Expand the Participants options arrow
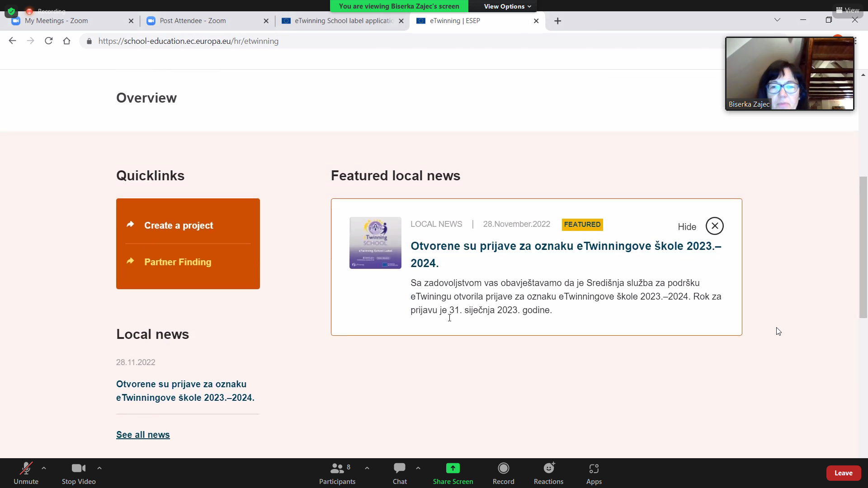This screenshot has height=488, width=868. [367, 468]
